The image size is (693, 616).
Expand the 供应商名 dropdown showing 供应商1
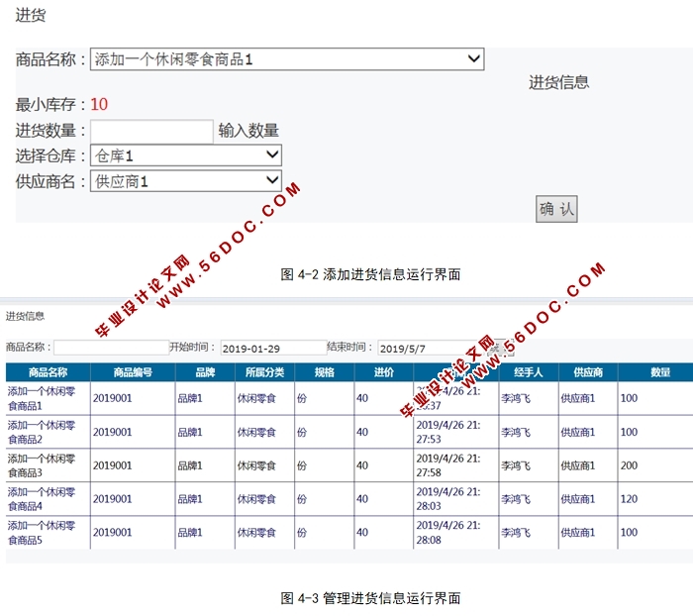pyautogui.click(x=186, y=181)
